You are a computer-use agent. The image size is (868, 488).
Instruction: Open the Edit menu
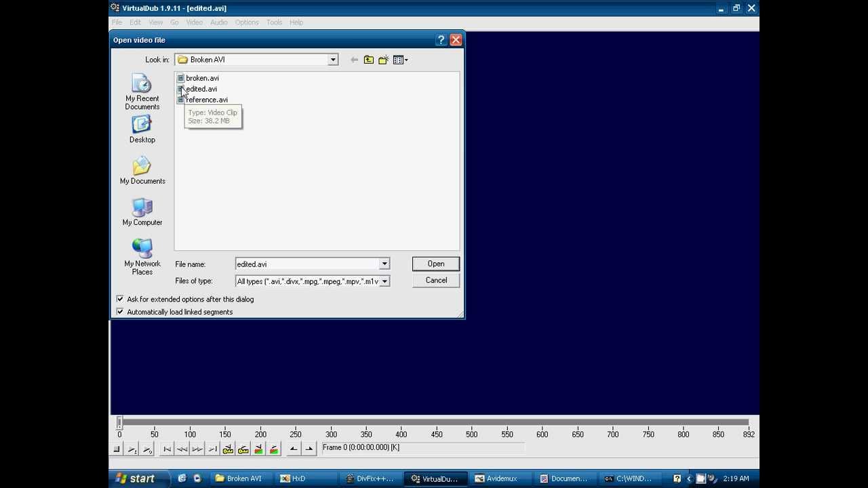[136, 22]
